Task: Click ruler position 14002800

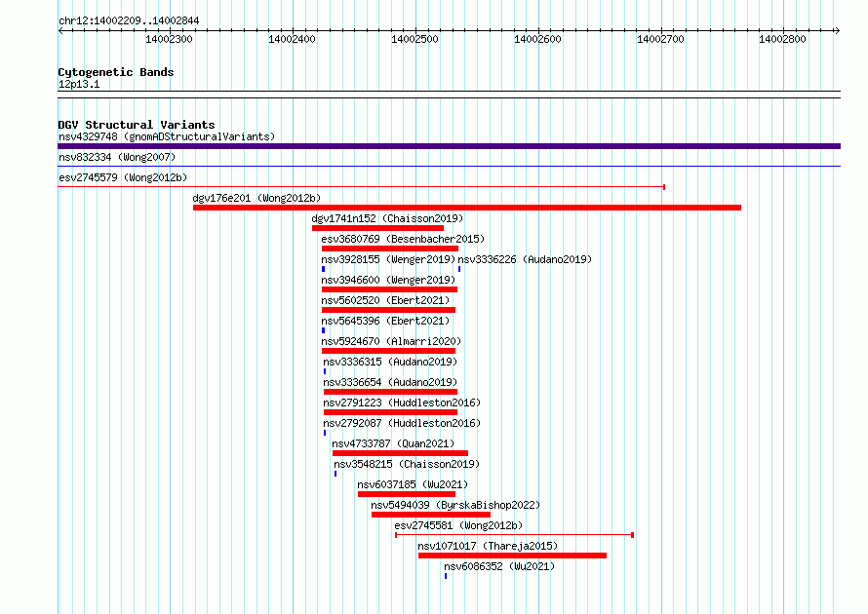Action: tap(782, 39)
